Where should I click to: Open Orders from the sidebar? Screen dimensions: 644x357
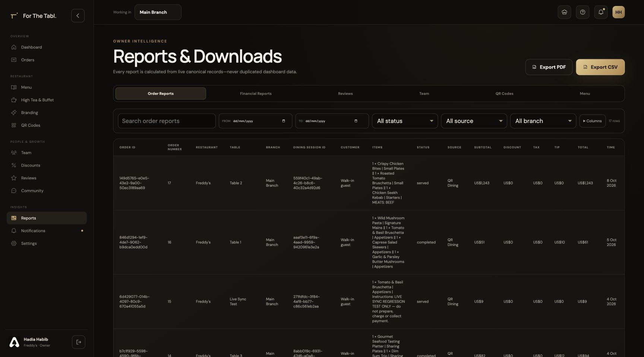click(47, 60)
